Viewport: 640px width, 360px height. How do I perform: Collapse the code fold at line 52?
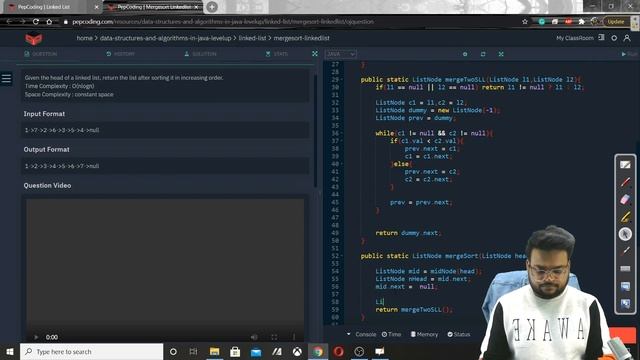point(342,256)
